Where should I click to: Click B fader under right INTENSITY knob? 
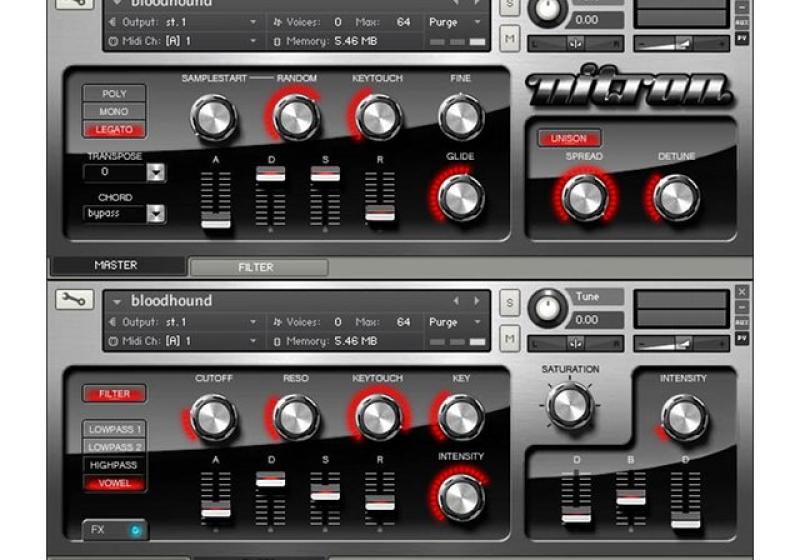coord(631,498)
